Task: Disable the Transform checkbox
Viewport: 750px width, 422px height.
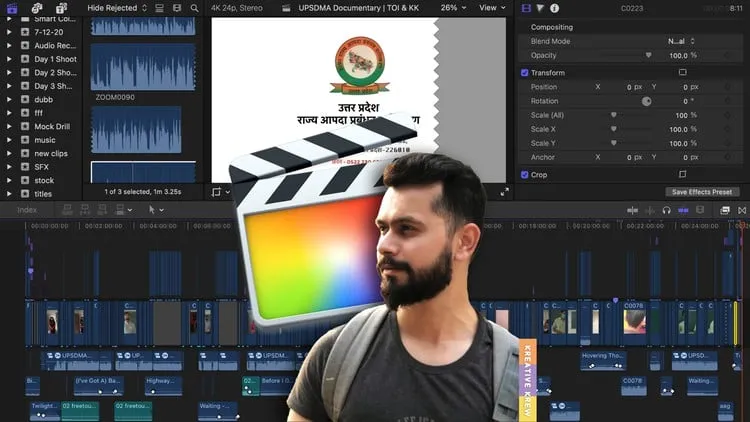Action: pos(524,73)
